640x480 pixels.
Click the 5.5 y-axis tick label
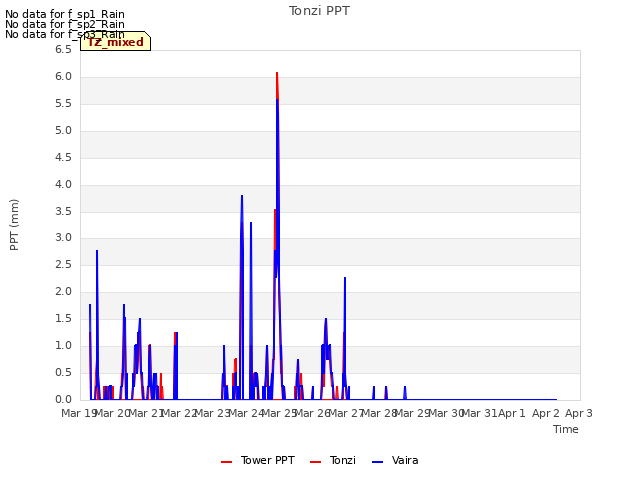tap(63, 103)
